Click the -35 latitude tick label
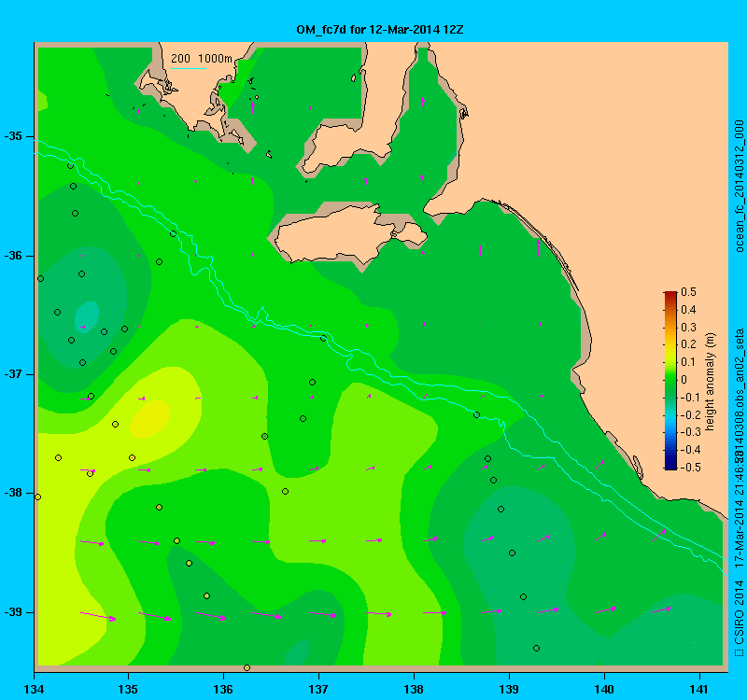This screenshot has height=700, width=747. point(14,136)
